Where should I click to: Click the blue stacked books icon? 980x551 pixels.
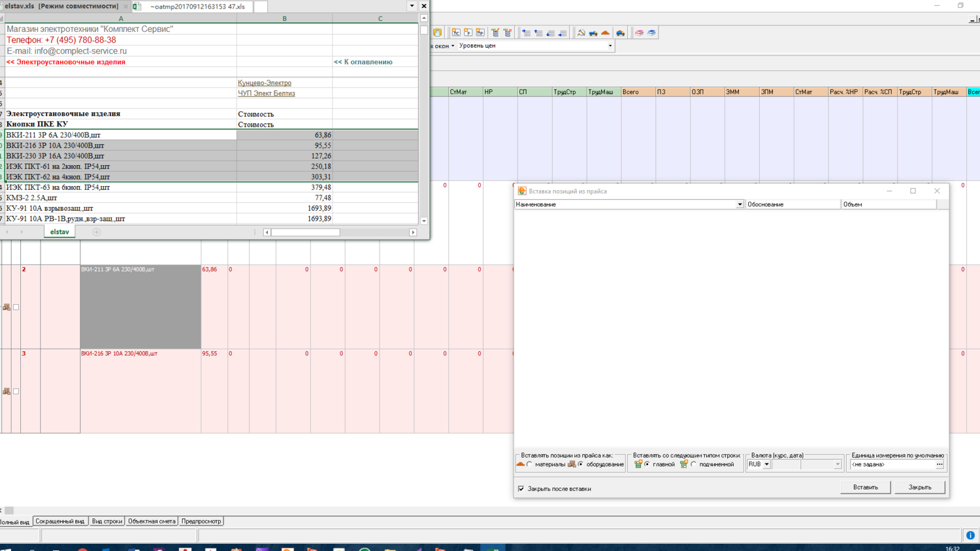[651, 33]
